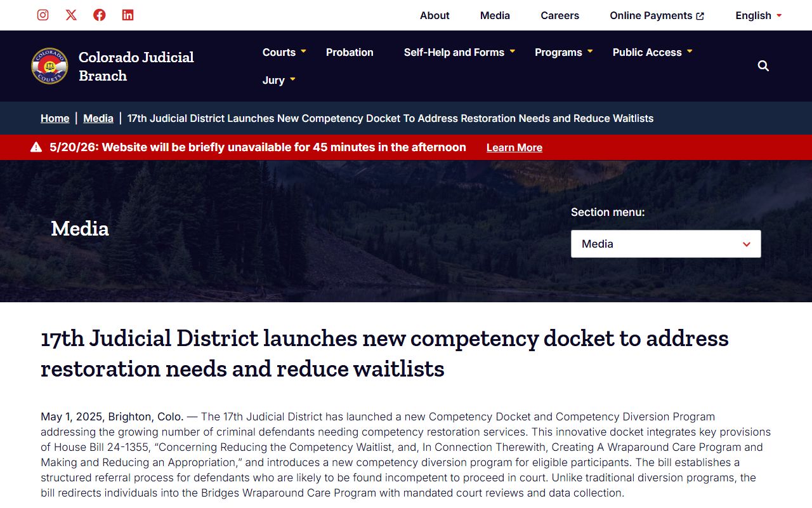Click the Colorado Judicial Branch title

click(x=136, y=66)
